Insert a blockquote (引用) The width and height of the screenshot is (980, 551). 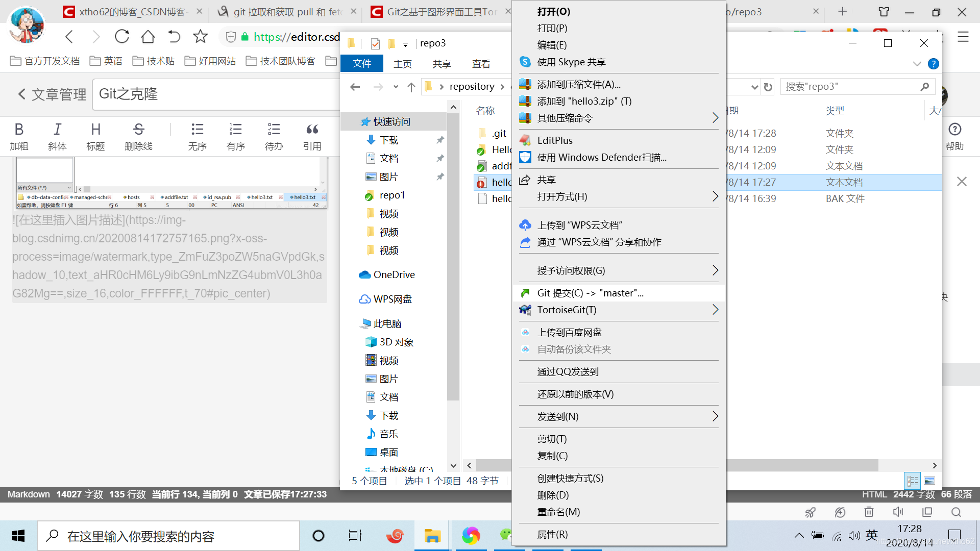(x=312, y=136)
